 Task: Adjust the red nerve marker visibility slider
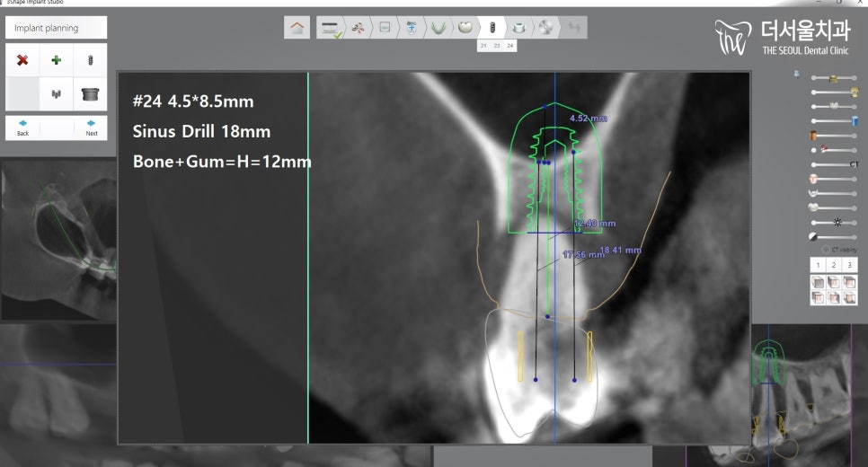[x=834, y=150]
